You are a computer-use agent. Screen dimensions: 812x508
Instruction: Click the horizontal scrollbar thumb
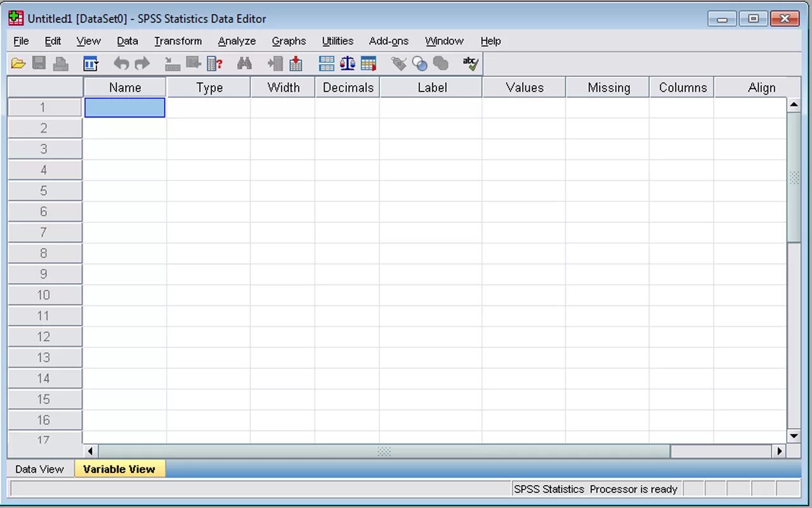coord(384,451)
